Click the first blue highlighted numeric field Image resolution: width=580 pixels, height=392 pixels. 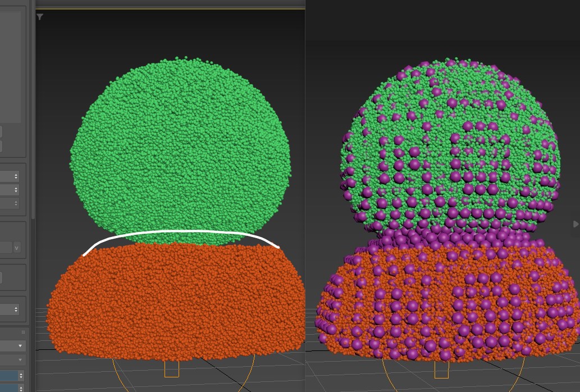(8, 375)
